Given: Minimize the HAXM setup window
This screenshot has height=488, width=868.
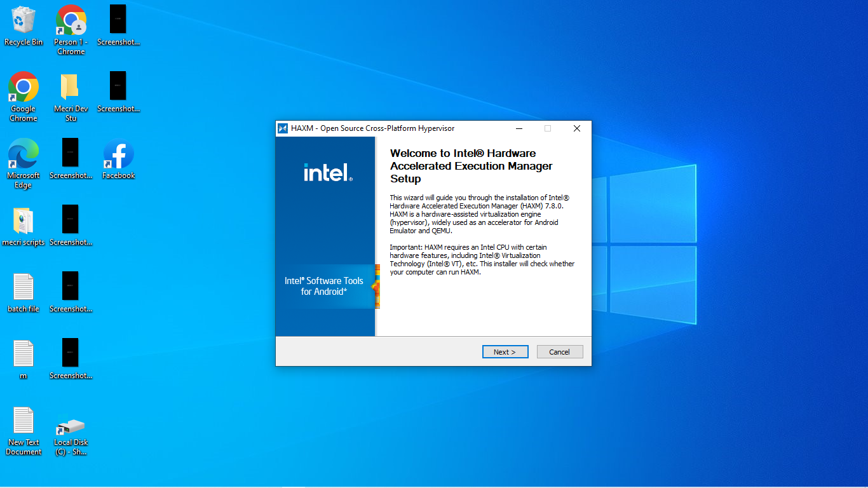Looking at the screenshot, I should pyautogui.click(x=519, y=128).
